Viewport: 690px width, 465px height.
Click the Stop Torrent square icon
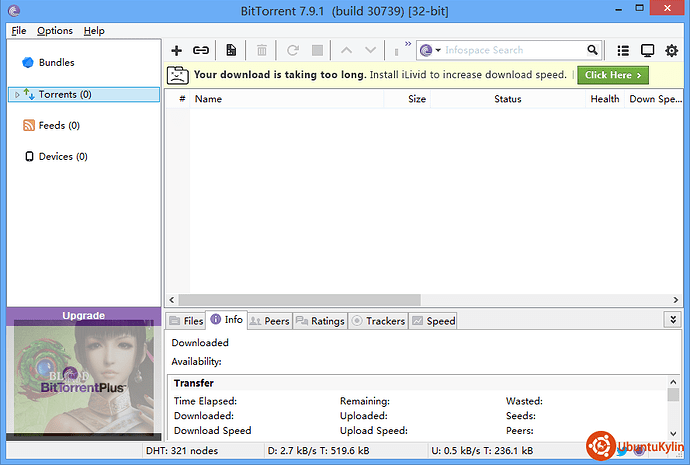317,51
